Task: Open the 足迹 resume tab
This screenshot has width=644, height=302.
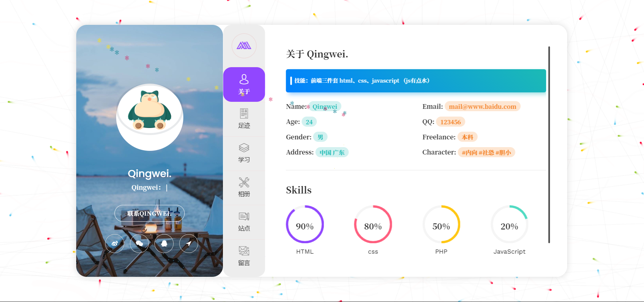Action: coord(244,119)
